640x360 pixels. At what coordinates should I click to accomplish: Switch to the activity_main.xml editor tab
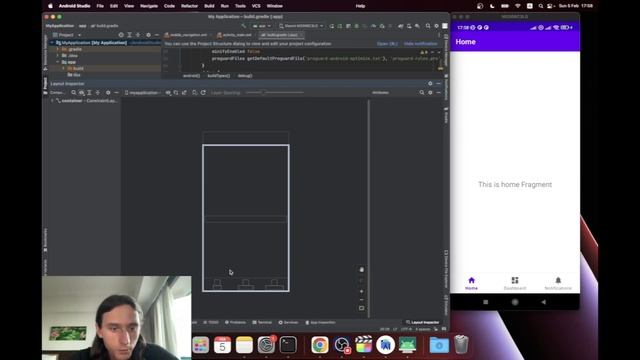[235, 35]
